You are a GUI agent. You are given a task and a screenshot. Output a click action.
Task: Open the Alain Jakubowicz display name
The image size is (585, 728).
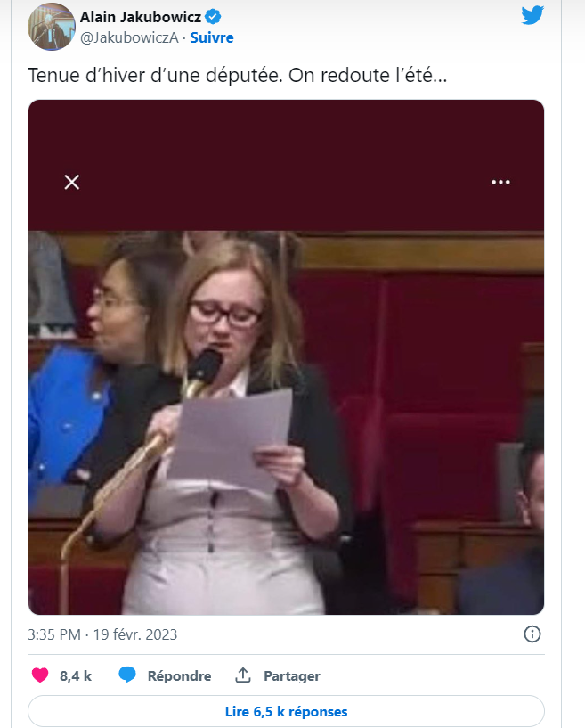(141, 17)
